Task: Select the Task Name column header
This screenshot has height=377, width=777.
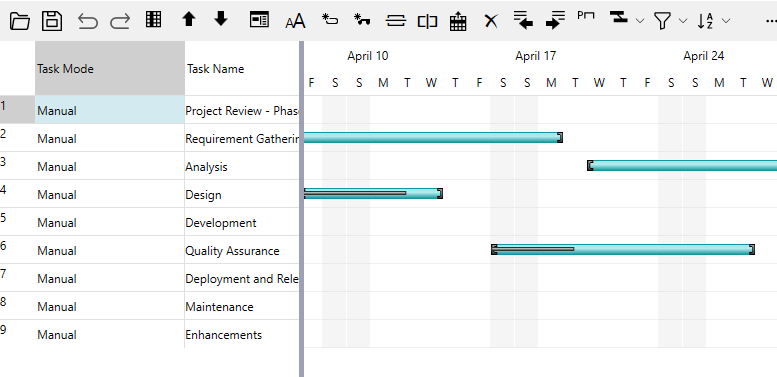Action: (x=242, y=68)
